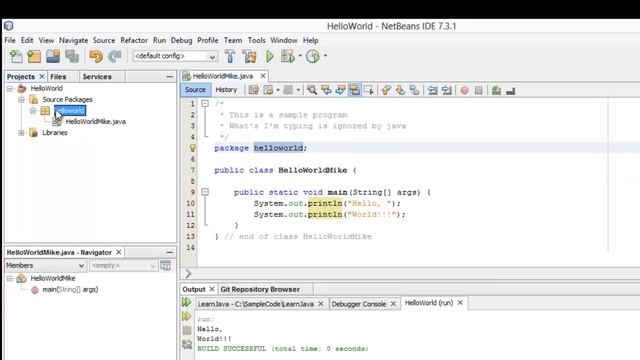640x360 pixels.
Task: Minimize the Projects panel group
Action: pyautogui.click(x=169, y=77)
